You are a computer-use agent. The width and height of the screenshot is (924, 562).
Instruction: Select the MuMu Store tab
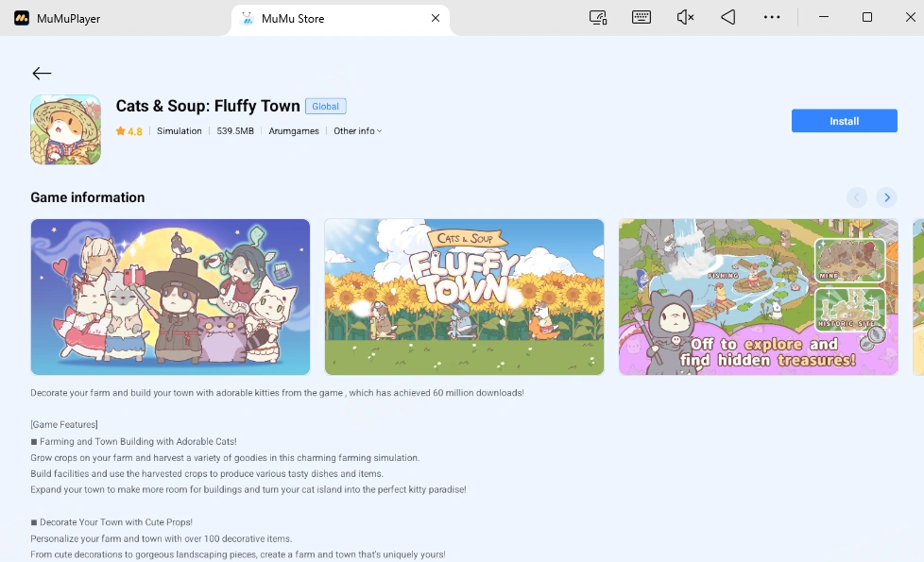tap(341, 20)
